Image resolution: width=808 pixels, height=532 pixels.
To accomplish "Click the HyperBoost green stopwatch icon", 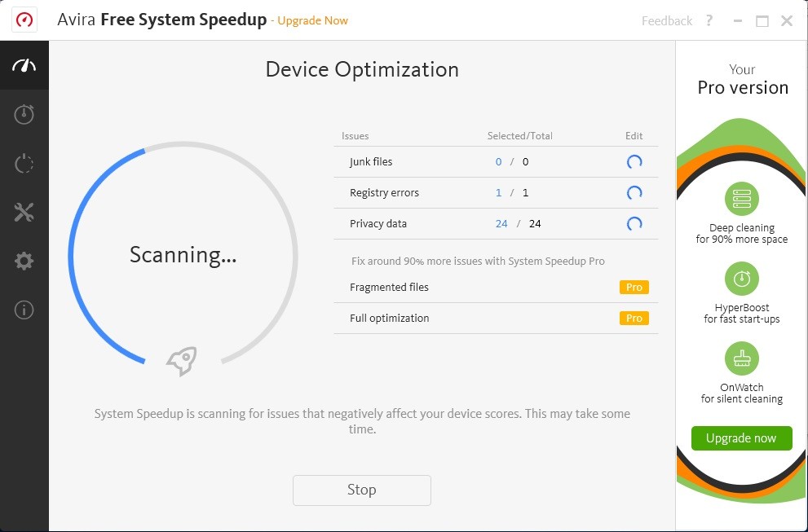I will click(741, 279).
